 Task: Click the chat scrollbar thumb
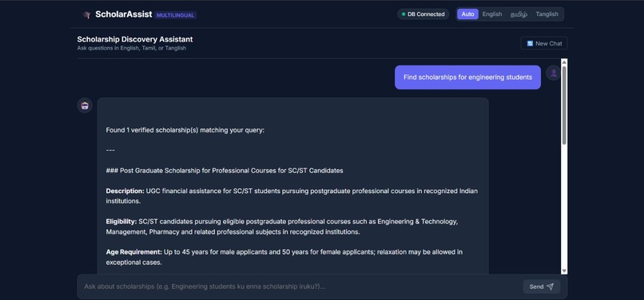(564, 105)
